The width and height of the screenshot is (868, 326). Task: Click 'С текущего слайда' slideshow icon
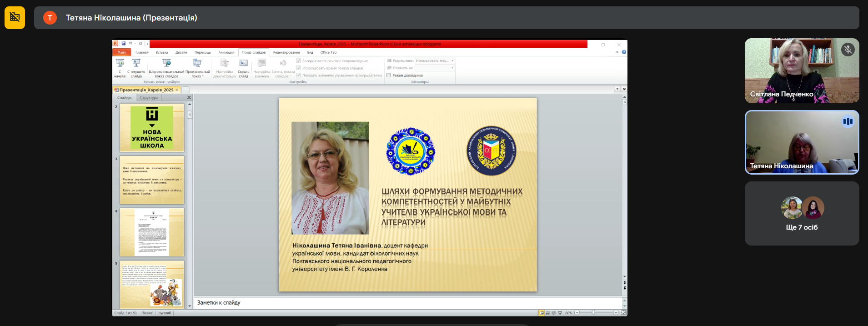pos(136,64)
